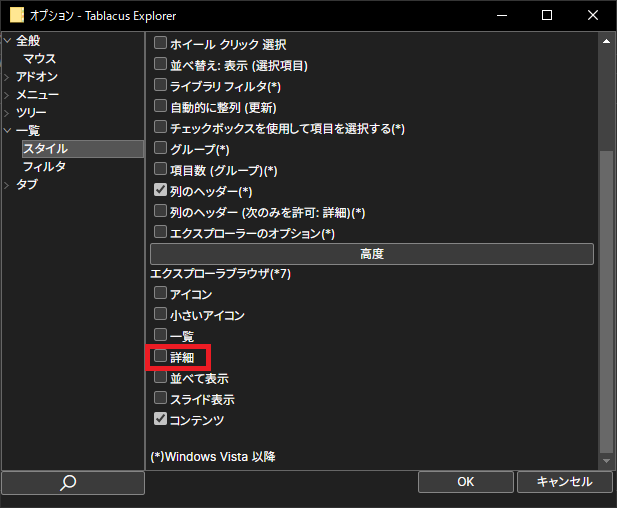Expand the アドオン tree node arrow
617x508 pixels.
click(7, 77)
